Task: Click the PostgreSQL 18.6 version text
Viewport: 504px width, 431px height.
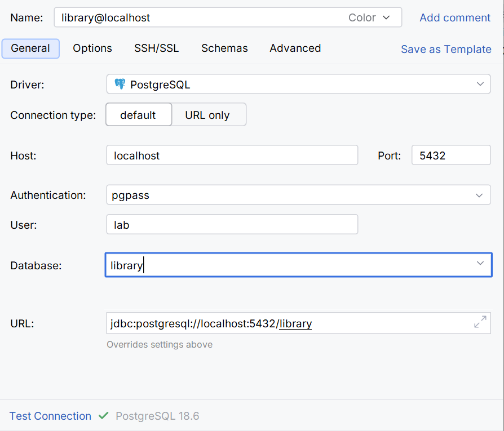Action: (x=157, y=416)
